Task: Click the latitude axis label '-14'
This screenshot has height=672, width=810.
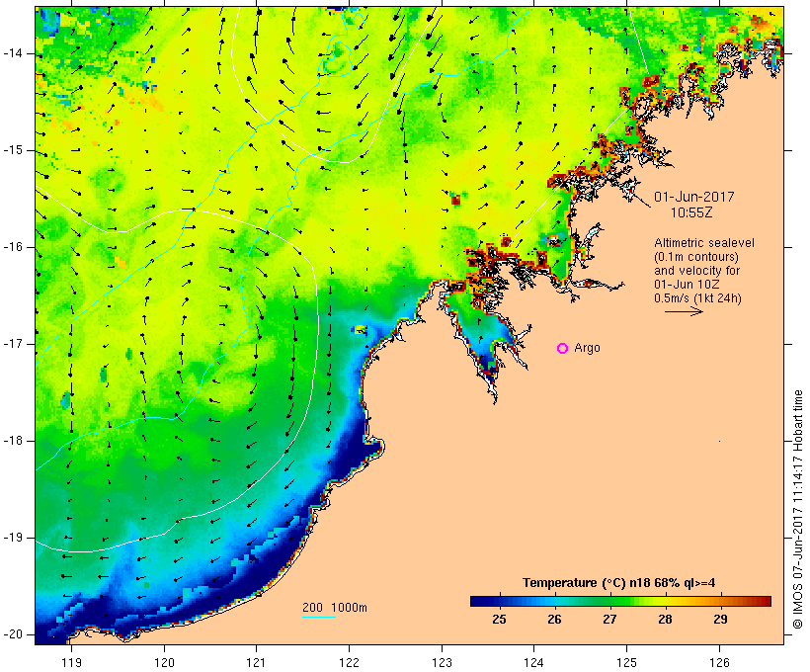Action: [13, 53]
